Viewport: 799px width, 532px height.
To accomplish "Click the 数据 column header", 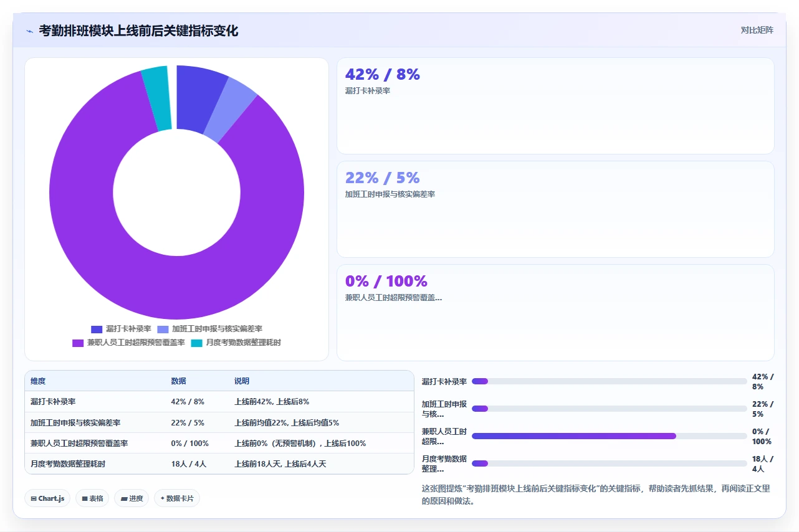I will 178,381.
